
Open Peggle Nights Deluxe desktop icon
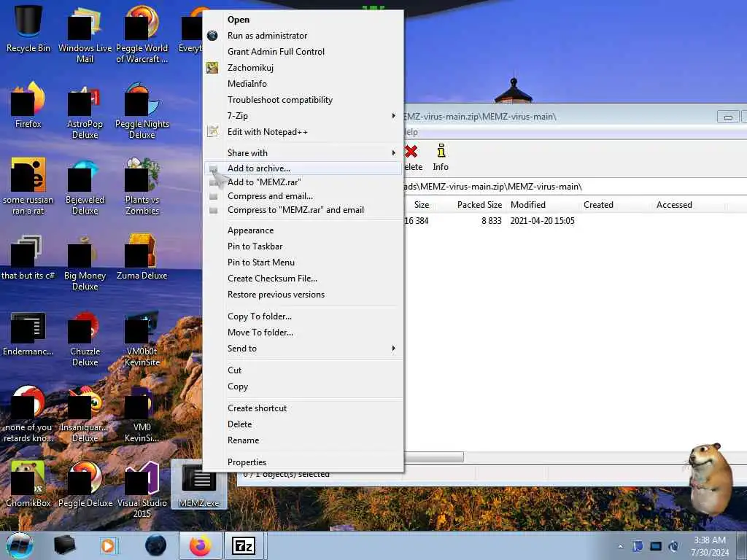[142, 111]
